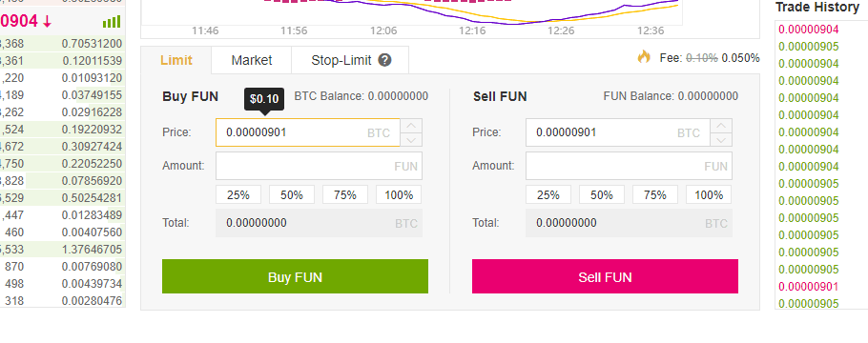Click the flame fee discount icon

click(x=644, y=56)
